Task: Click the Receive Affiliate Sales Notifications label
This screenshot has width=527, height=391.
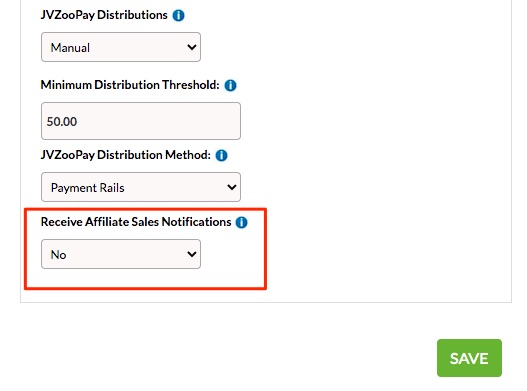Action: [136, 222]
